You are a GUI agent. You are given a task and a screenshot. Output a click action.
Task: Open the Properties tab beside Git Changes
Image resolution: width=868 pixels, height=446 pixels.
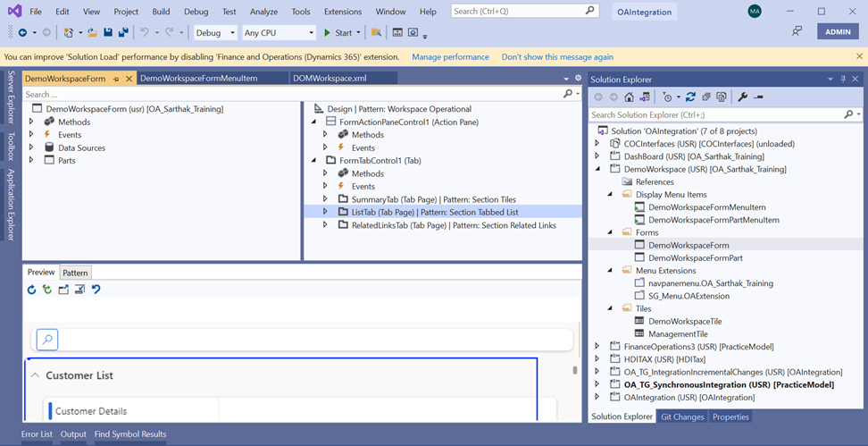[730, 417]
